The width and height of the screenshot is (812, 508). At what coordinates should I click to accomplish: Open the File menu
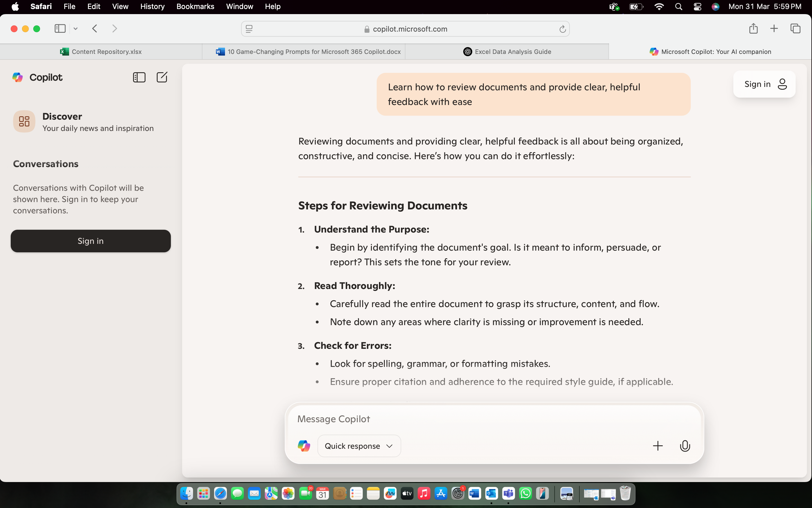pyautogui.click(x=69, y=6)
